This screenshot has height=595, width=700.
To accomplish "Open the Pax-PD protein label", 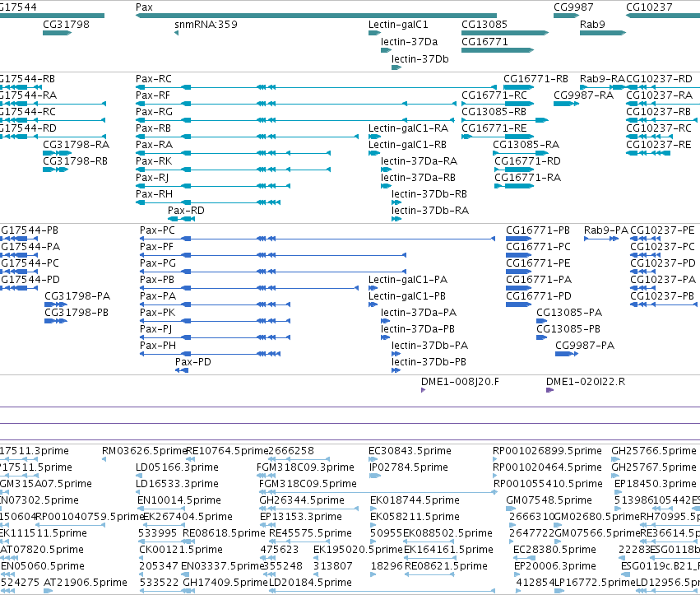I will click(x=192, y=362).
